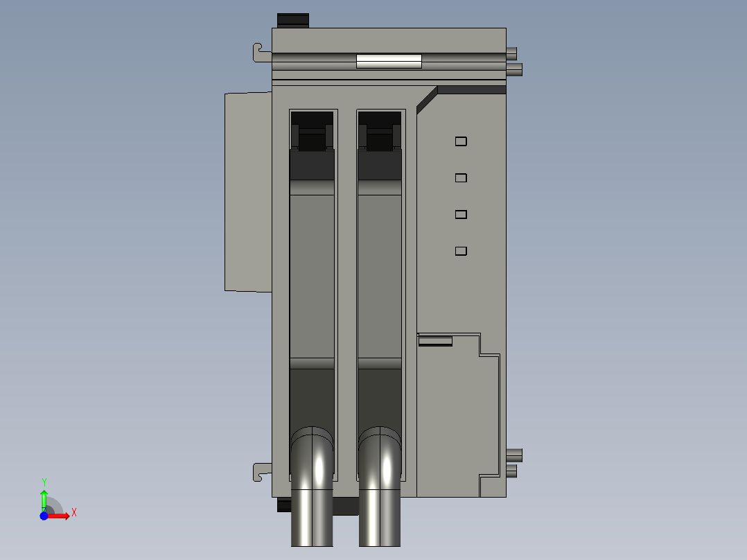
Task: Click the topmost square vent hole
Action: tap(459, 141)
